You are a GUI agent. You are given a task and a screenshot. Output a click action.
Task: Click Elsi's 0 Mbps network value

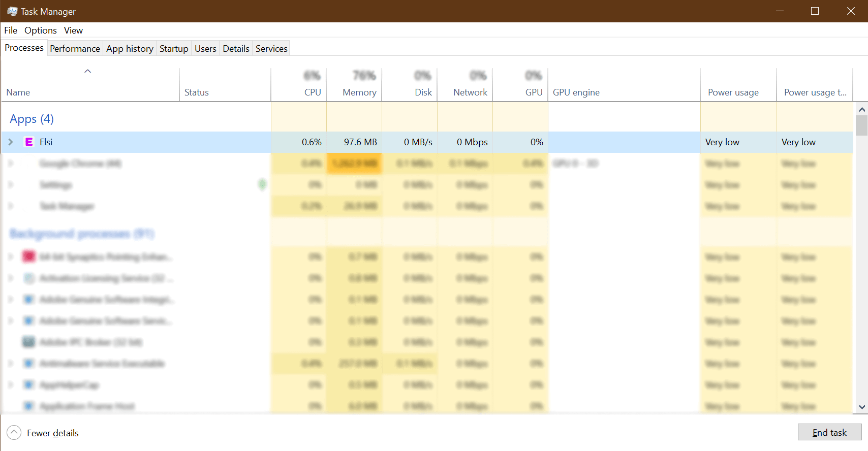pyautogui.click(x=472, y=142)
